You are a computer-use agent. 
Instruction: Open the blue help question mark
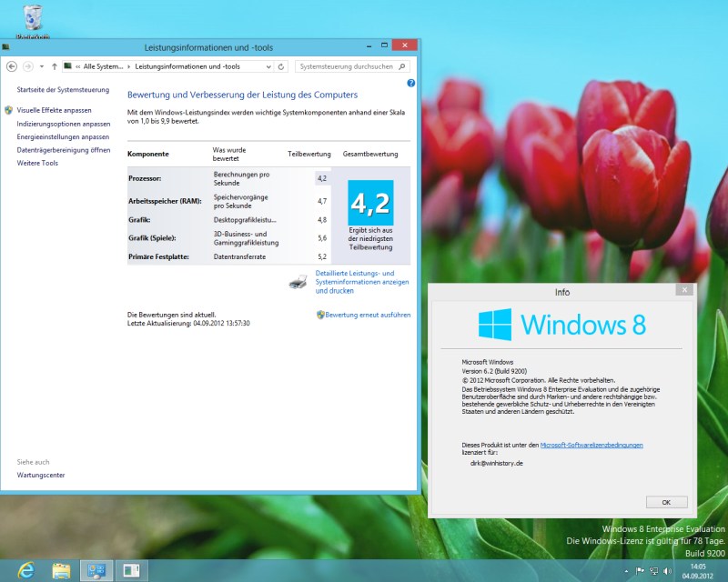pyautogui.click(x=411, y=83)
